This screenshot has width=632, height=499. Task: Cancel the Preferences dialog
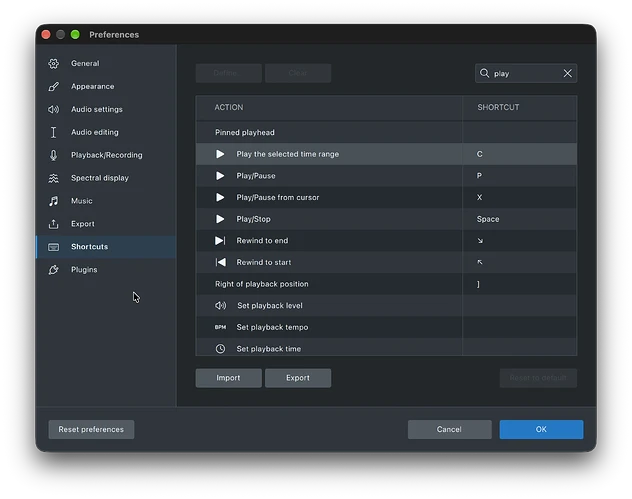pos(449,429)
